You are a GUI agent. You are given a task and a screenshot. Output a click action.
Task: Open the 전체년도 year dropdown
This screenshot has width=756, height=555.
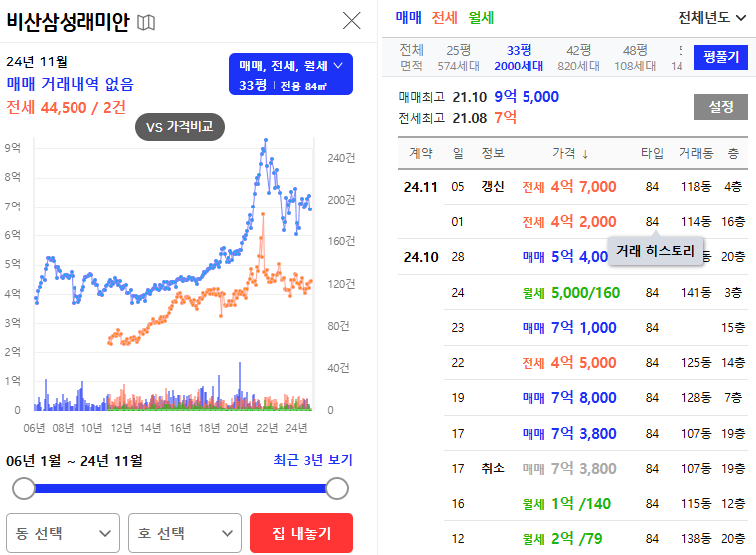[711, 18]
